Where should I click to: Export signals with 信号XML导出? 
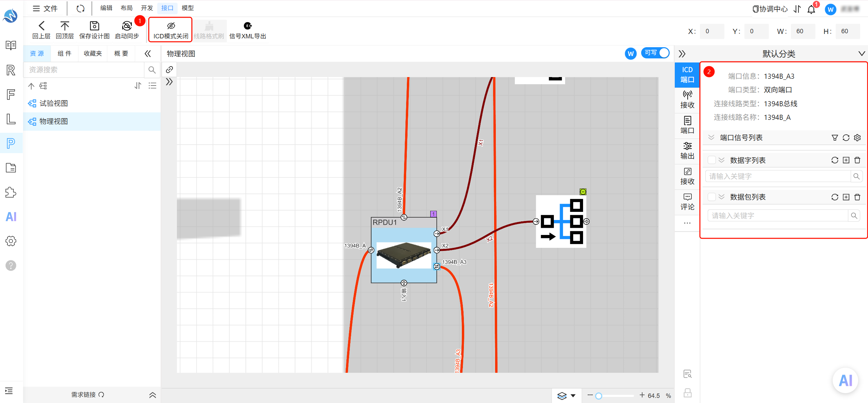point(248,30)
